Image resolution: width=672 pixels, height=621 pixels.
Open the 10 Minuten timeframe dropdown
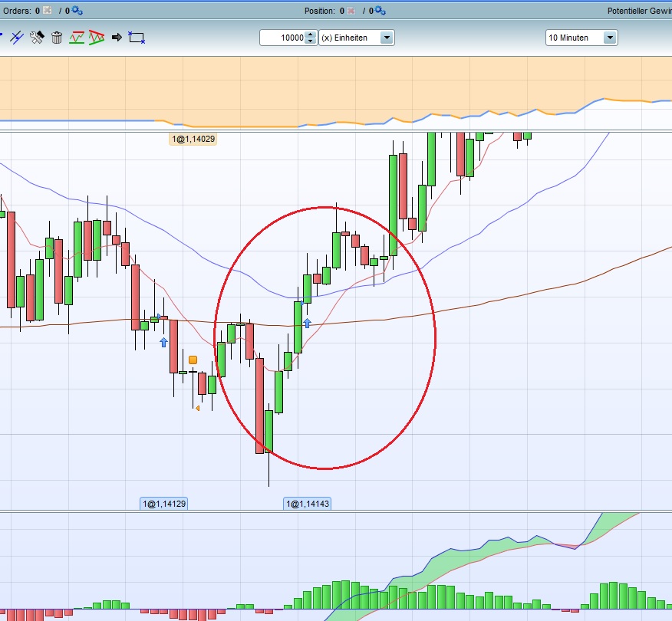pos(581,38)
